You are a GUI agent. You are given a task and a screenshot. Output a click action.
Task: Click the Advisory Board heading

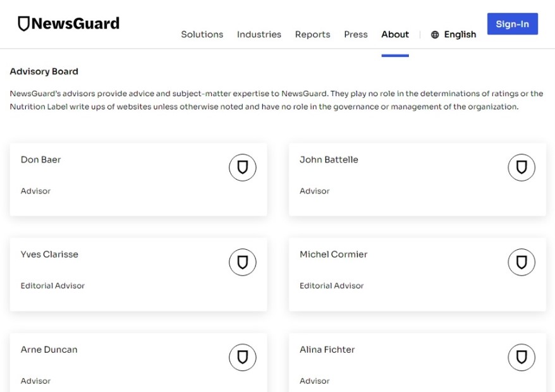[x=44, y=71]
